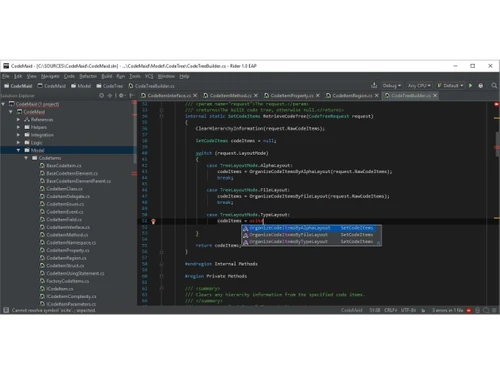Open Build menu
The height and width of the screenshot is (375, 500).
tap(107, 76)
